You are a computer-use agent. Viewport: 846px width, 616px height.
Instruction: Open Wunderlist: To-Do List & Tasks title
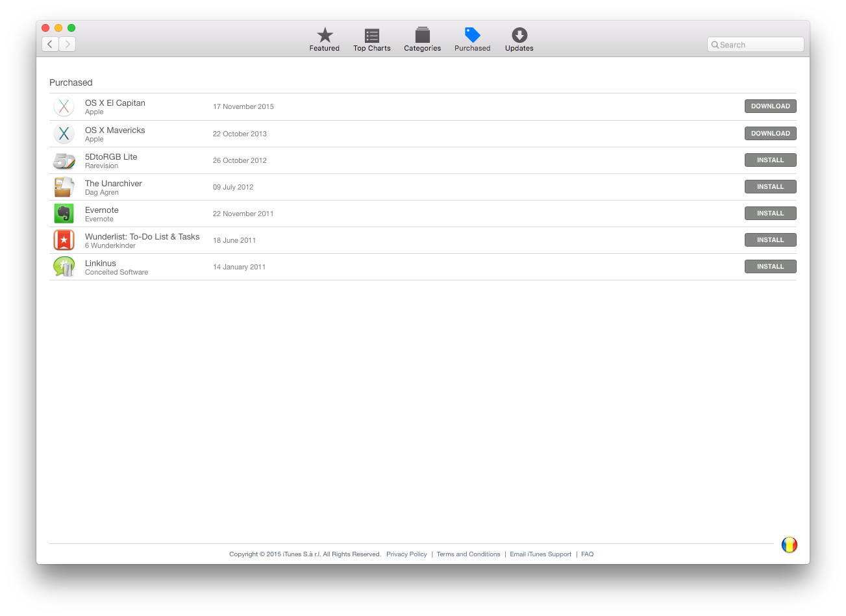click(142, 237)
